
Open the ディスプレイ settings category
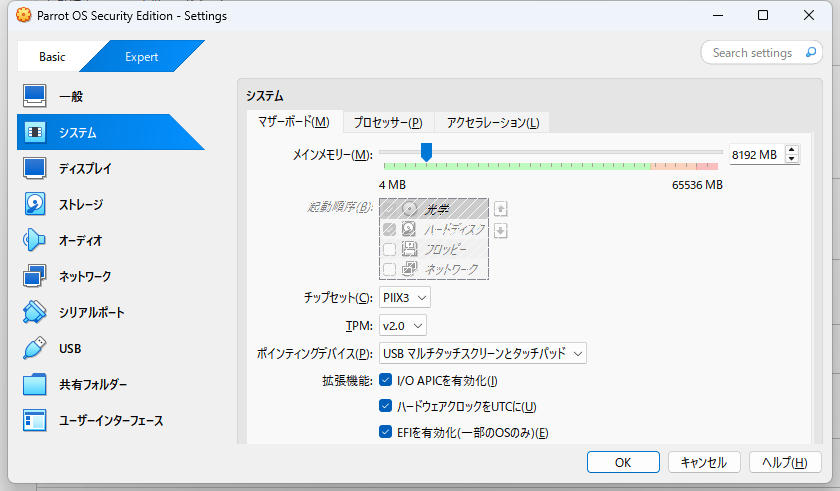click(x=86, y=168)
